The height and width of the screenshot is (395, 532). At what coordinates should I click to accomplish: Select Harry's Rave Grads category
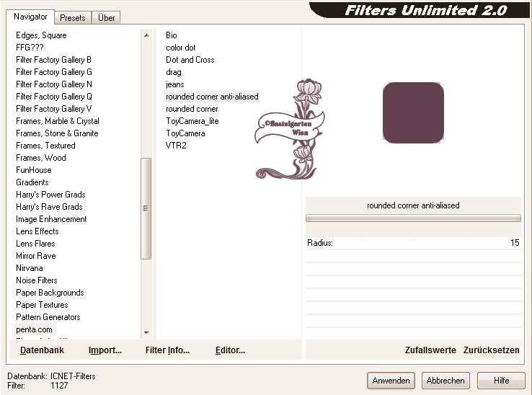point(49,207)
